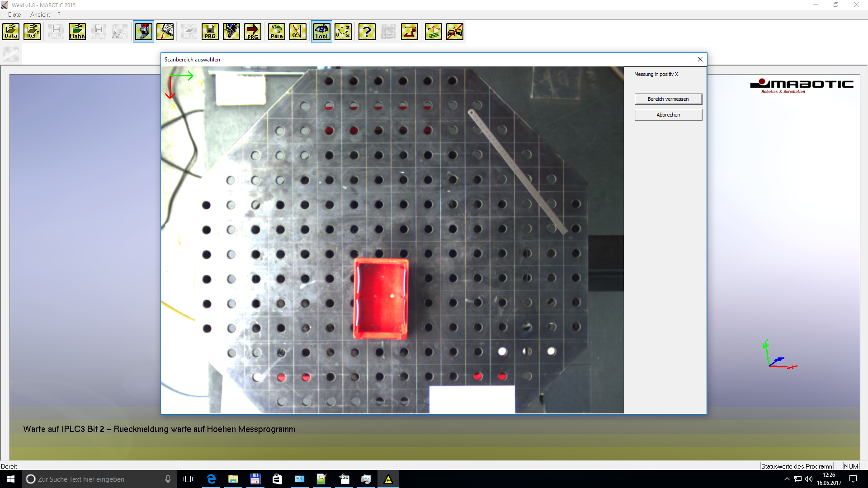Click the Ref II folder icon
This screenshot has height=488, width=868.
tap(32, 32)
